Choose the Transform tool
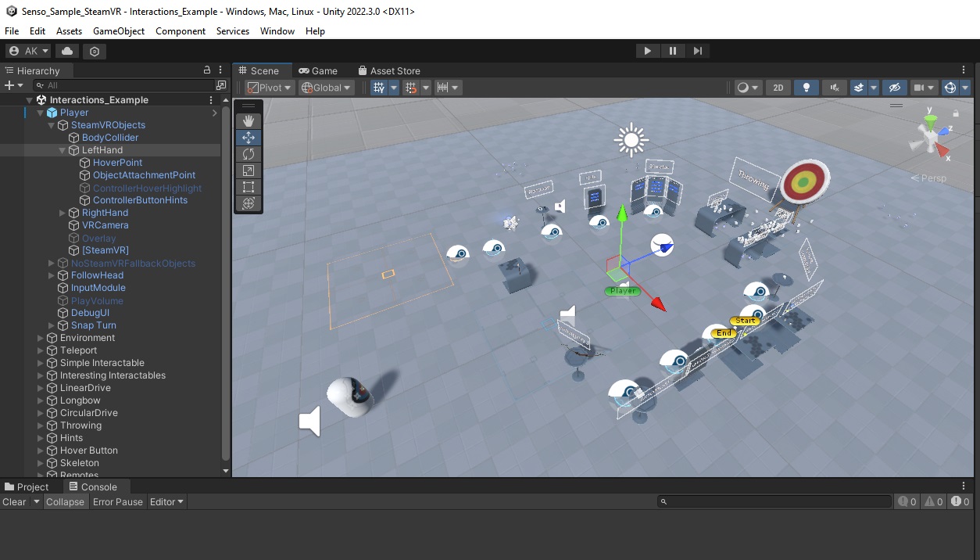The image size is (980, 560). pyautogui.click(x=249, y=204)
